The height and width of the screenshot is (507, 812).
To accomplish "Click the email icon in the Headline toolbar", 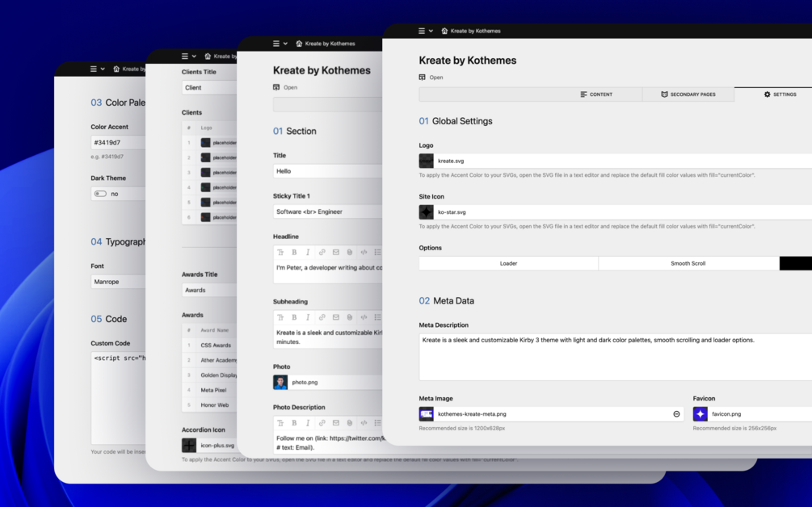I will tap(335, 253).
